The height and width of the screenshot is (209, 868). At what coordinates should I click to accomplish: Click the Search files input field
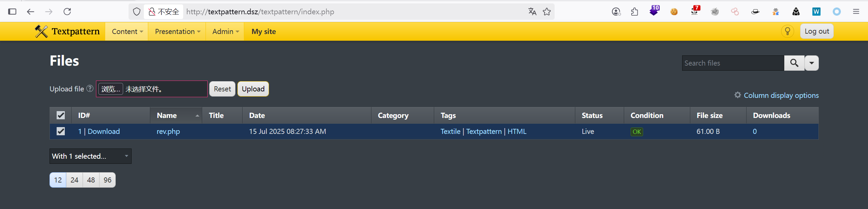click(x=733, y=63)
